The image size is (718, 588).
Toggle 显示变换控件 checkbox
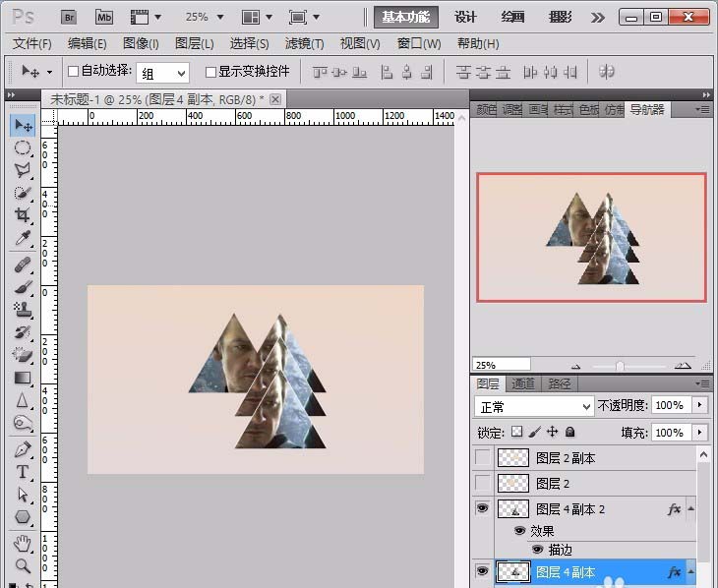click(209, 72)
